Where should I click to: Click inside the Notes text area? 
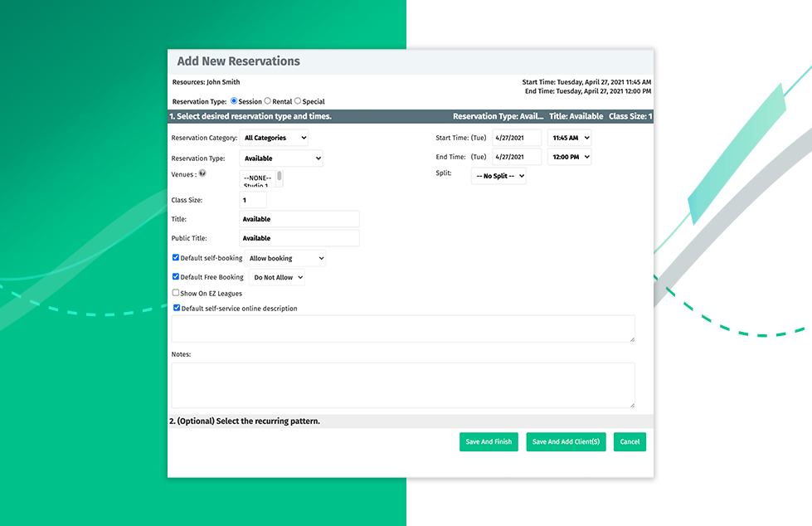pos(402,384)
